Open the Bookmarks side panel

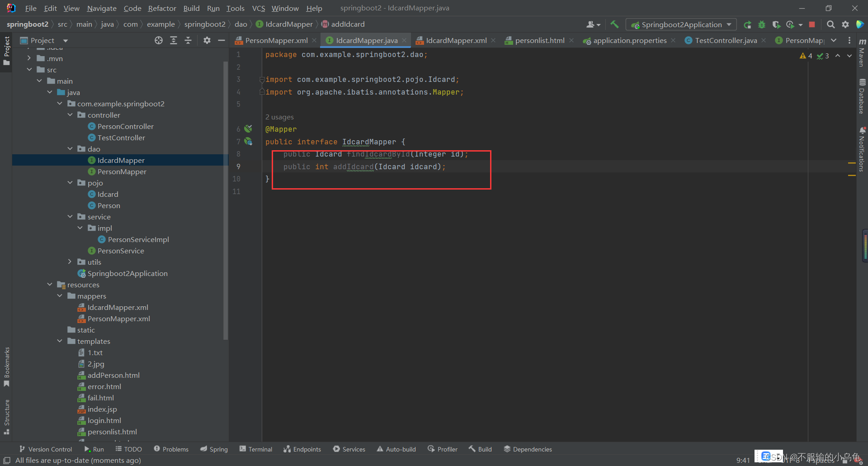pos(7,366)
